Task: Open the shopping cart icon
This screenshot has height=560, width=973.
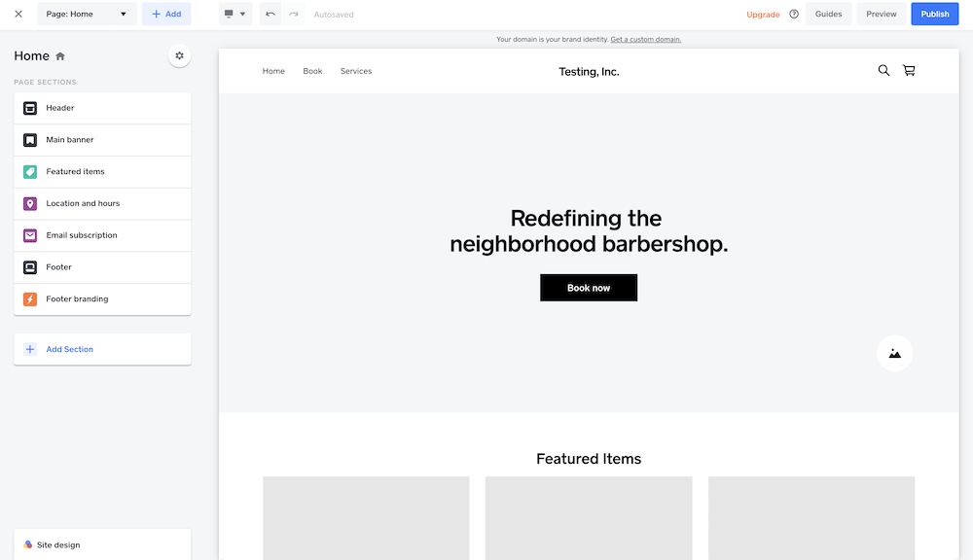Action: (x=909, y=70)
